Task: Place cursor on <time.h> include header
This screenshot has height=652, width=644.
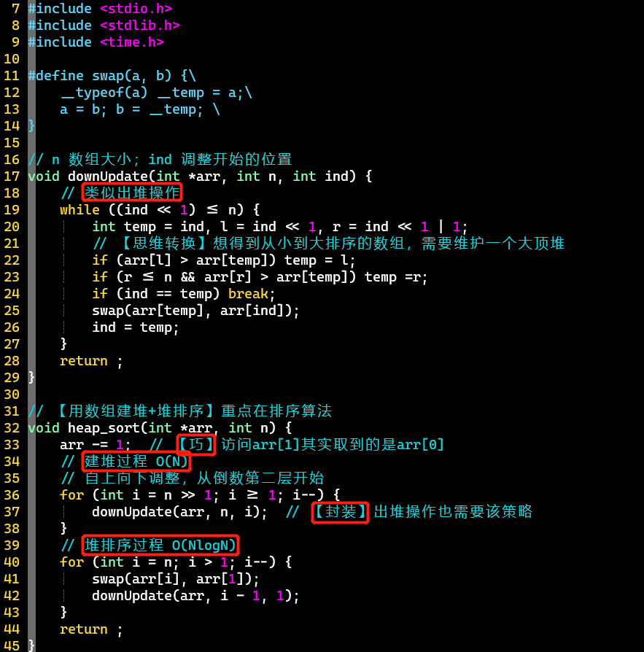Action: 131,42
